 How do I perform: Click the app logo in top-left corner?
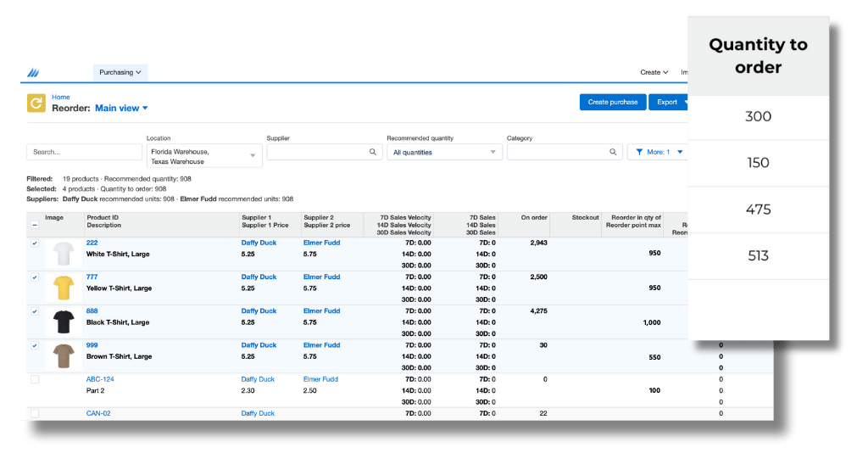33,73
